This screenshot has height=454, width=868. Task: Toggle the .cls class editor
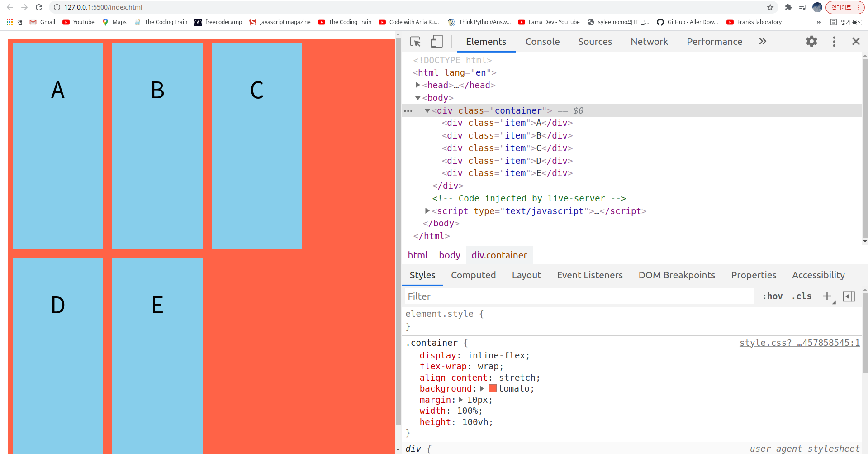[x=802, y=296]
